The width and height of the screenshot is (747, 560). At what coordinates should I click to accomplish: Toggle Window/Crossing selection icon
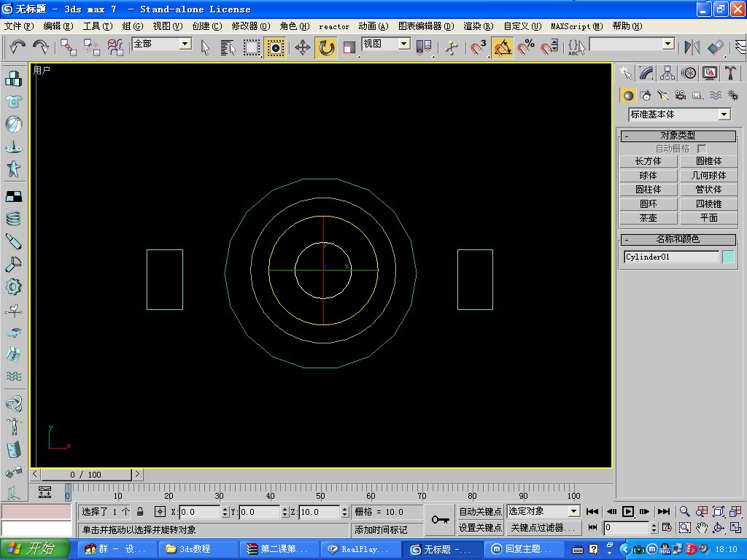click(x=275, y=47)
